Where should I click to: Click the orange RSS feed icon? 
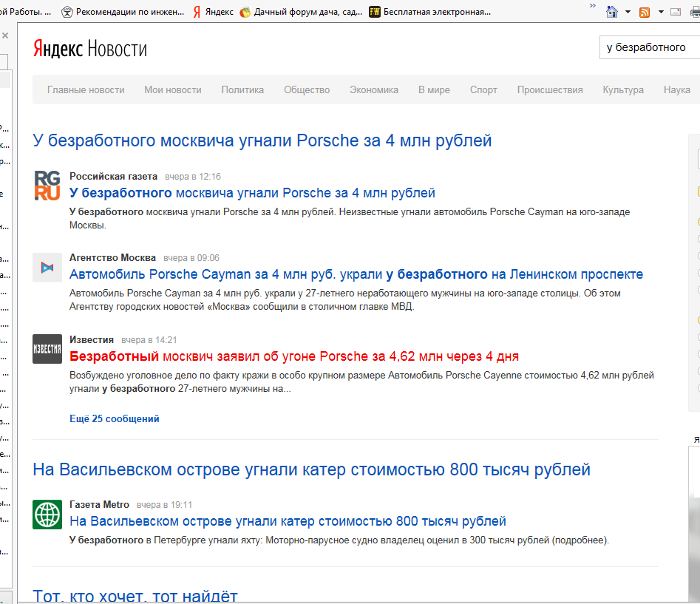click(644, 12)
